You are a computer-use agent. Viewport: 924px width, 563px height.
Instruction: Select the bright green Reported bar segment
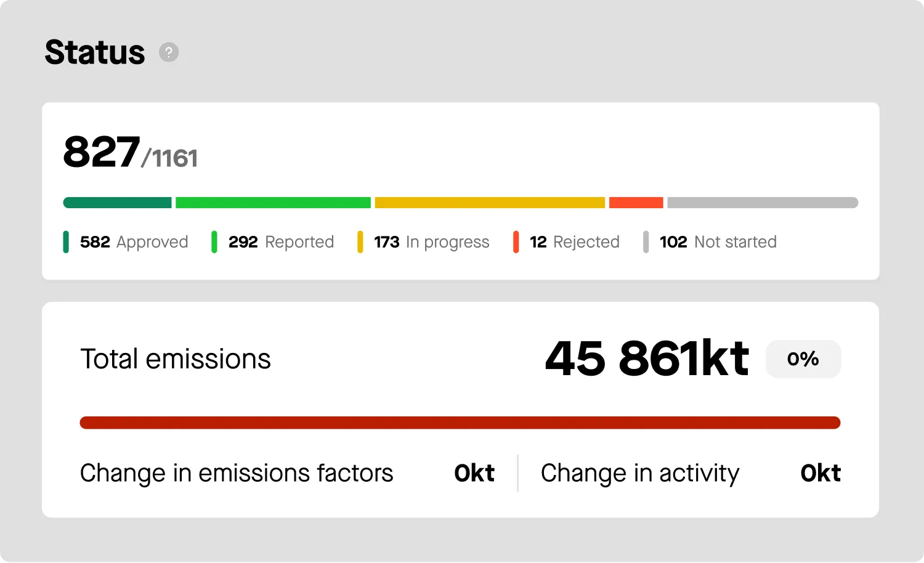click(273, 203)
